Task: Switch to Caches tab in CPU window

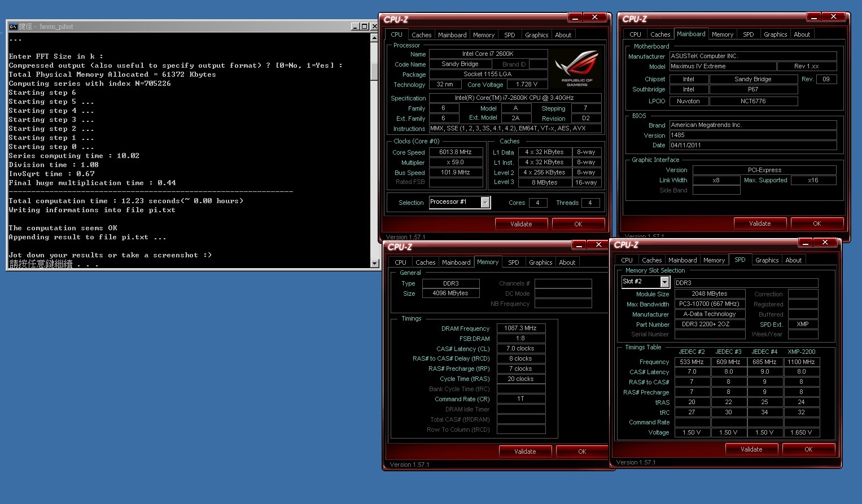Action: 421,35
